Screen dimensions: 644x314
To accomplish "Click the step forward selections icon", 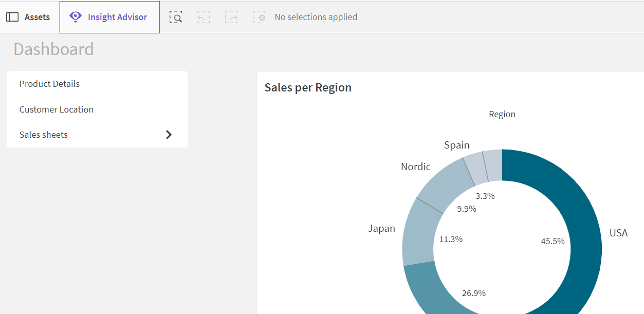I will (231, 17).
